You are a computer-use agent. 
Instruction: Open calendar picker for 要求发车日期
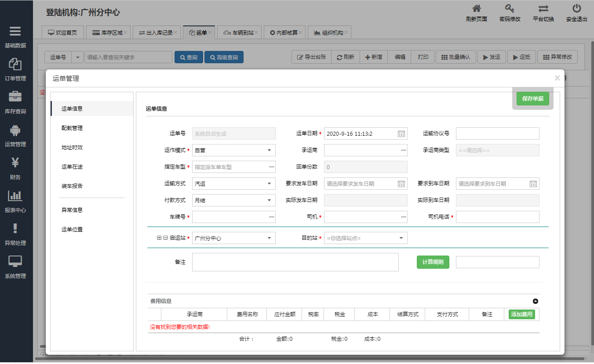[x=401, y=184]
